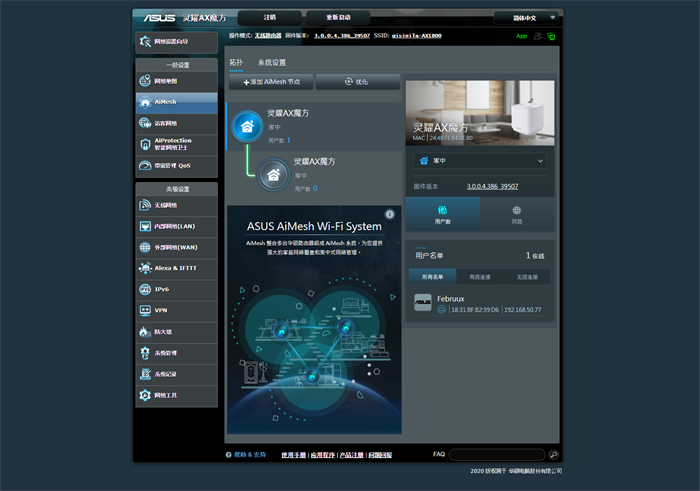Click the Optimize button
Image resolution: width=700 pixels, height=491 pixels.
pyautogui.click(x=358, y=82)
